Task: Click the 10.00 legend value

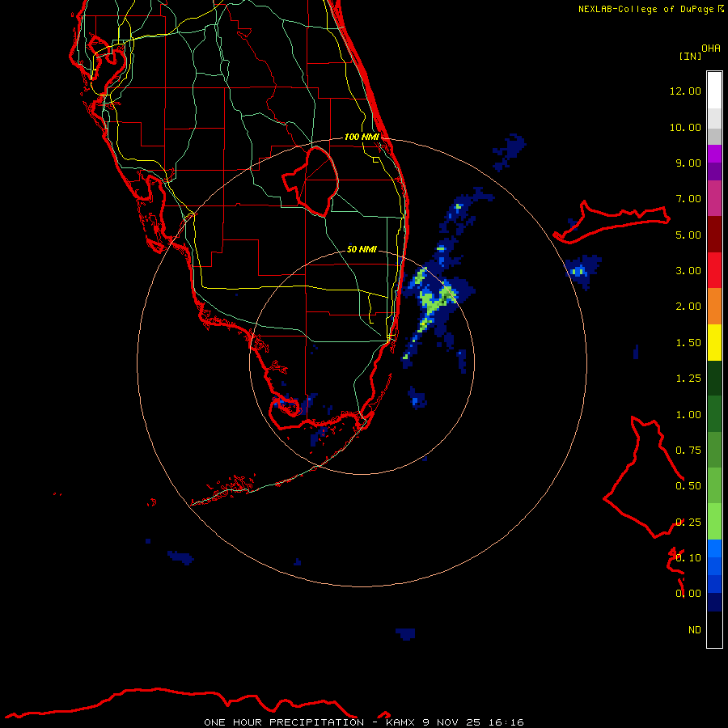Action: 685,127
